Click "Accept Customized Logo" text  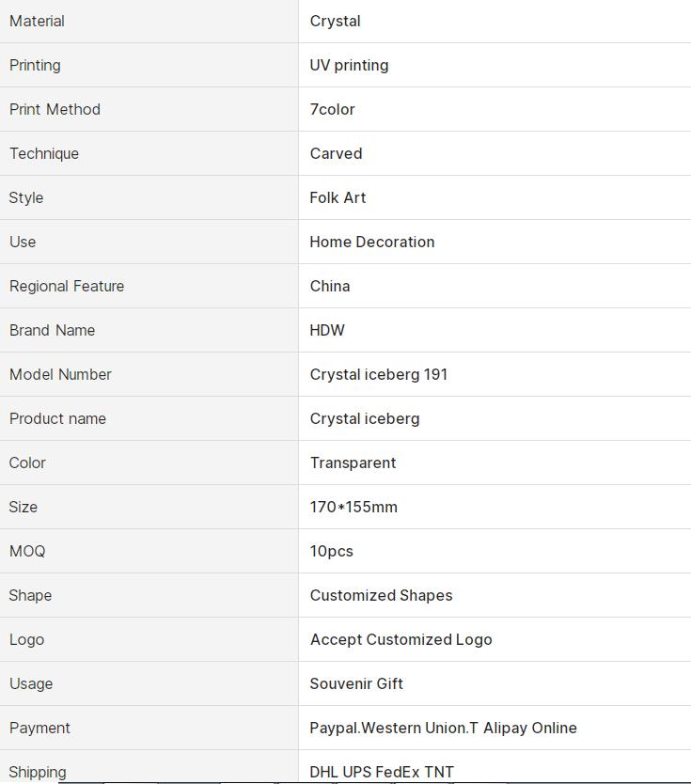(x=400, y=639)
